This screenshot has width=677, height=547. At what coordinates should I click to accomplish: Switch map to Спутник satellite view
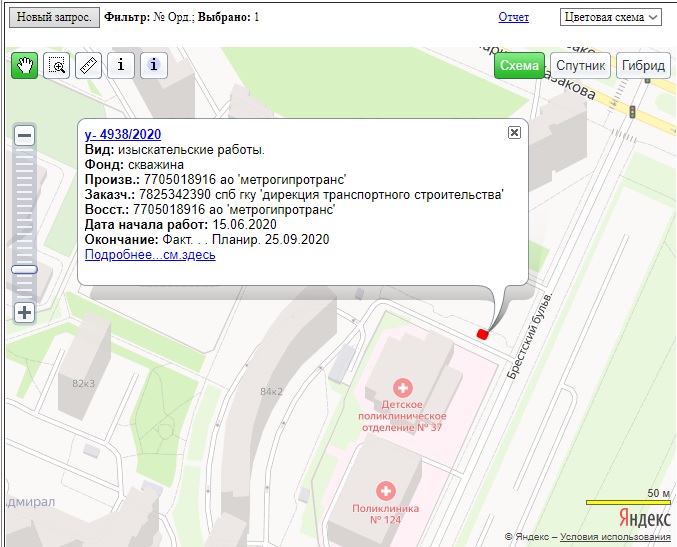tap(581, 66)
